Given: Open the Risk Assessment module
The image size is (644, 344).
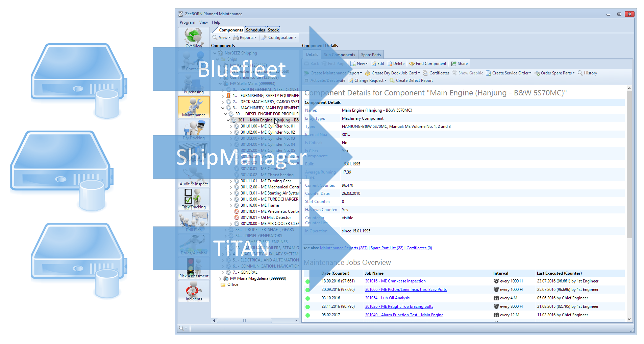Looking at the screenshot, I should point(194,268).
